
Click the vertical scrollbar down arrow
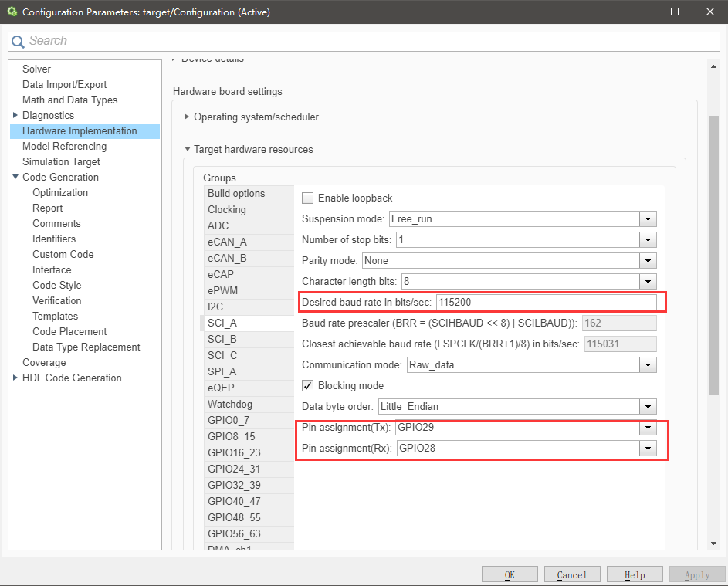pos(713,544)
